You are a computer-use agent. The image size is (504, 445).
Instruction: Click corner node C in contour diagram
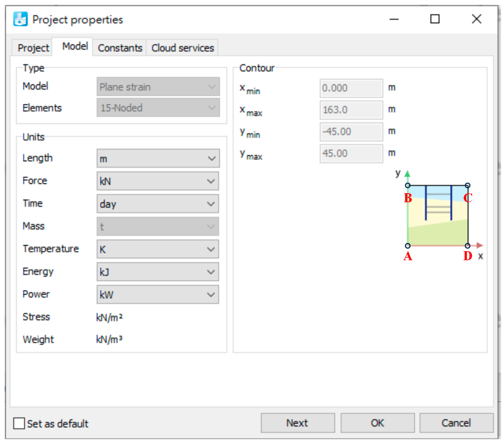[x=467, y=185]
